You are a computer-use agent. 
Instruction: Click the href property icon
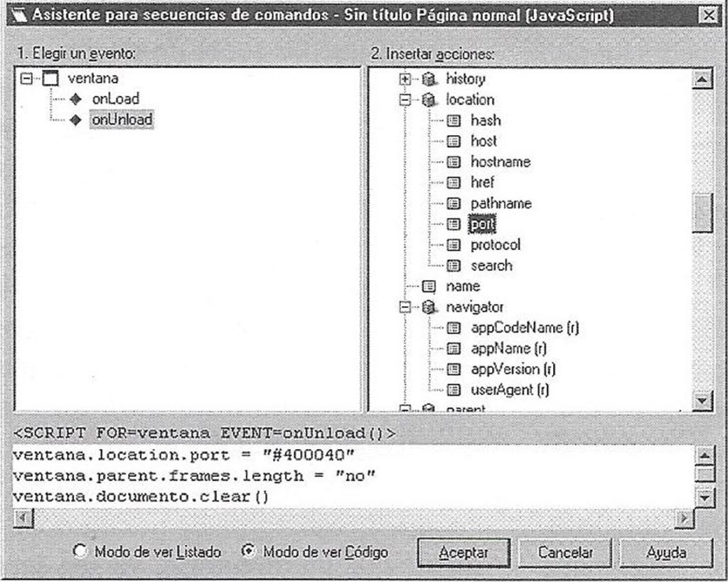(x=454, y=183)
